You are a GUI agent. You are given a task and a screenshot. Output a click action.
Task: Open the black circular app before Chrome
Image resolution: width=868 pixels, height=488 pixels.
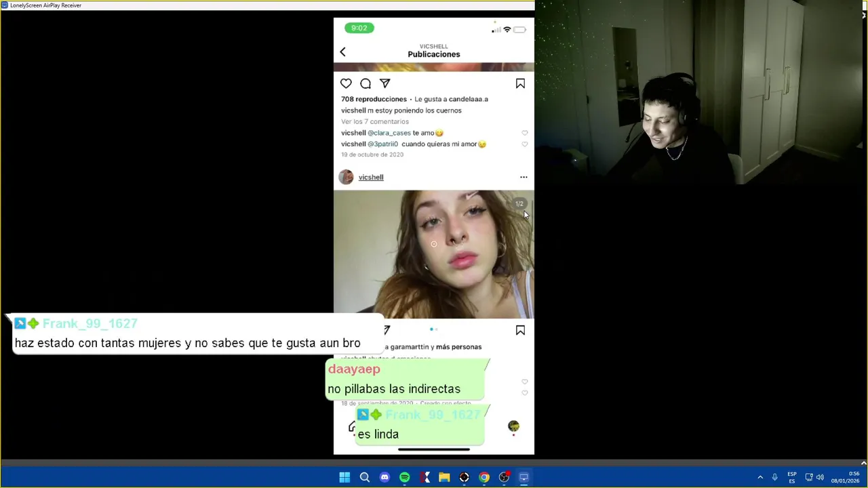(465, 477)
